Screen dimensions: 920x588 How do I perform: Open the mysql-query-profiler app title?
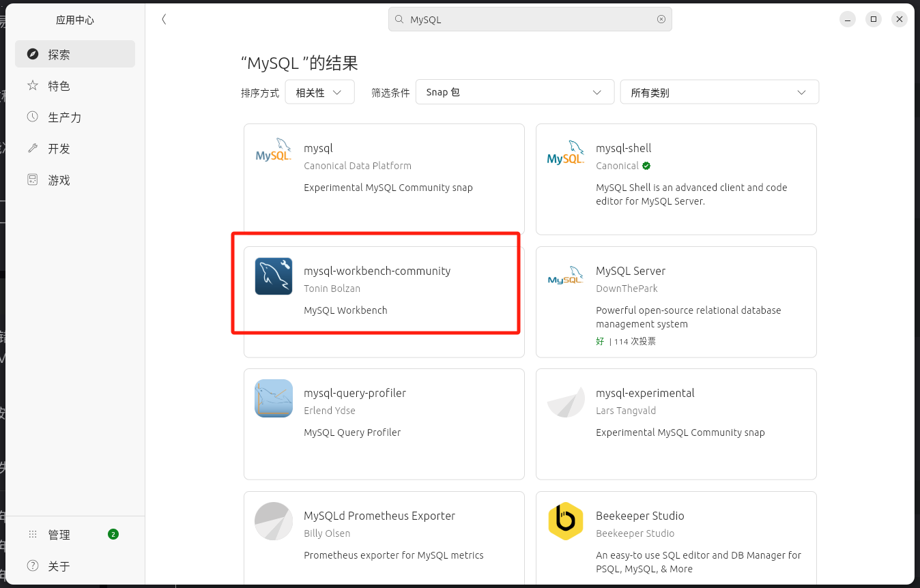(355, 393)
